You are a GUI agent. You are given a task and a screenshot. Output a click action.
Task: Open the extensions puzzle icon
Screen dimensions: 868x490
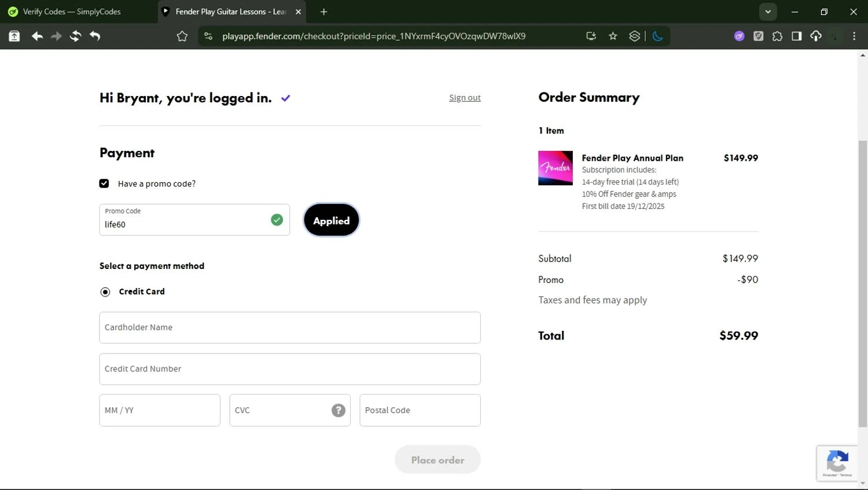[777, 36]
